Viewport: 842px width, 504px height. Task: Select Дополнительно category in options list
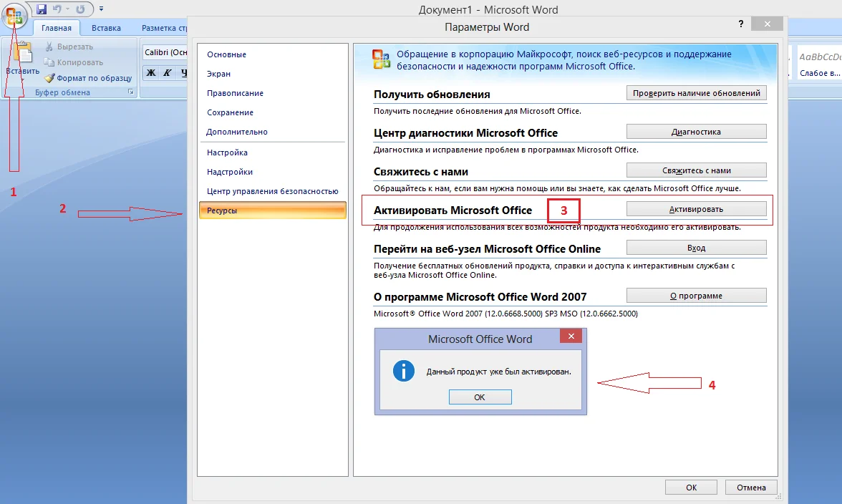272,132
